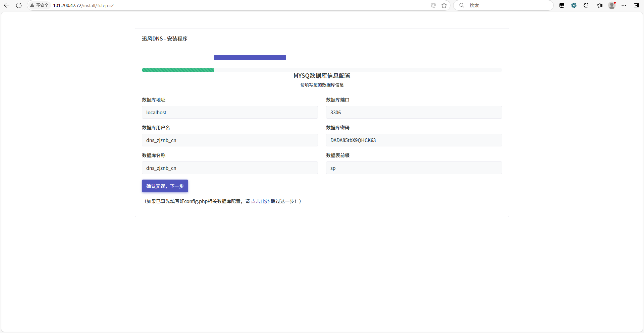Click the black mask extension icon
Image resolution: width=644 pixels, height=333 pixels.
[x=562, y=5]
